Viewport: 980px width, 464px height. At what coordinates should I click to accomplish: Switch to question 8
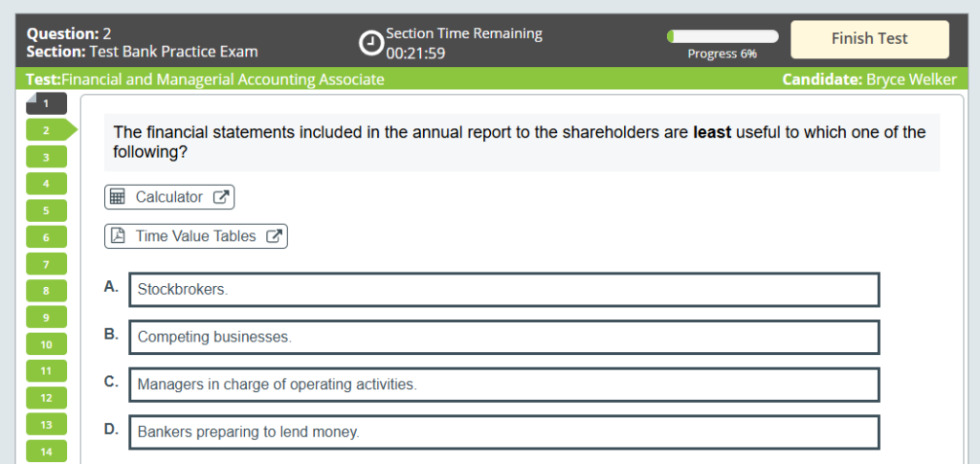coord(46,290)
